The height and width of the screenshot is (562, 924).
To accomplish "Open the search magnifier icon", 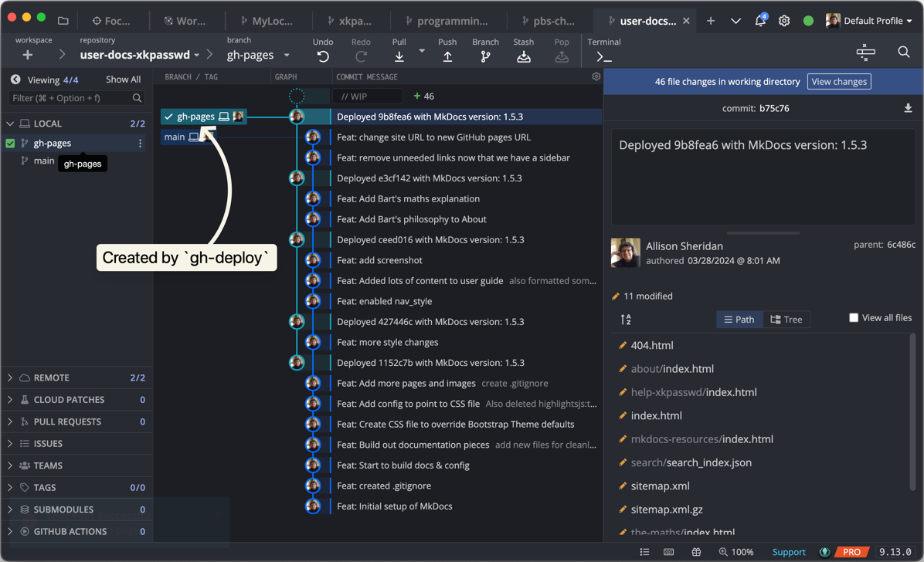I will coord(903,52).
